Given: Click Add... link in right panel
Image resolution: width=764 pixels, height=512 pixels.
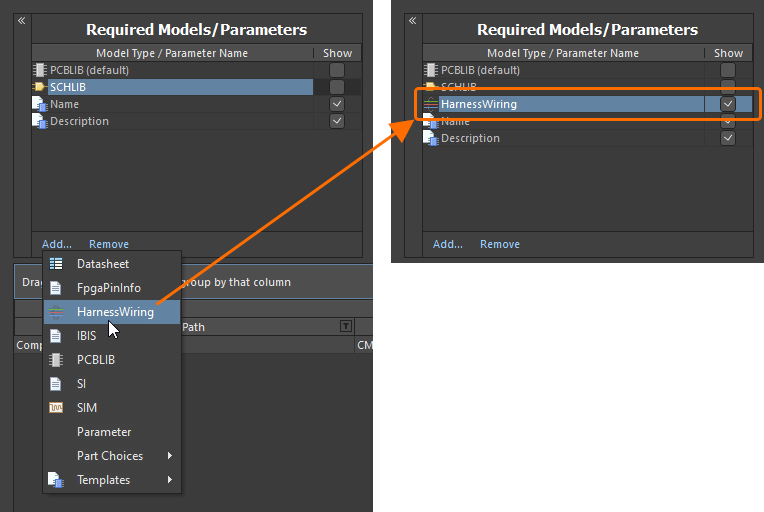Looking at the screenshot, I should (x=448, y=244).
